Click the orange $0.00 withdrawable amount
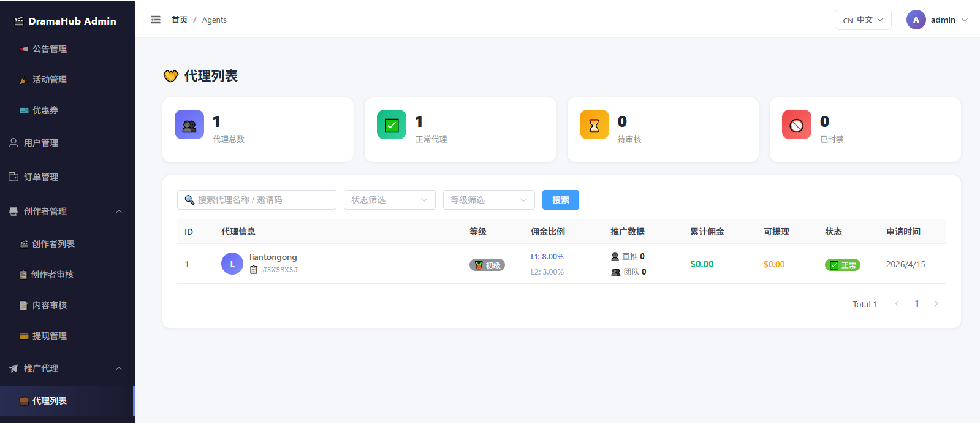 [774, 264]
